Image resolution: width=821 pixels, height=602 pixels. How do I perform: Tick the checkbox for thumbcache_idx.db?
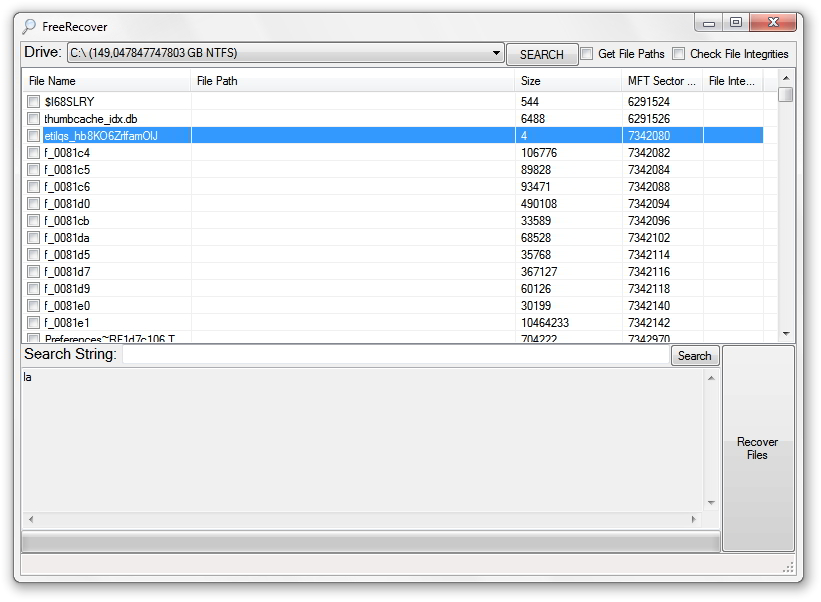click(x=34, y=119)
